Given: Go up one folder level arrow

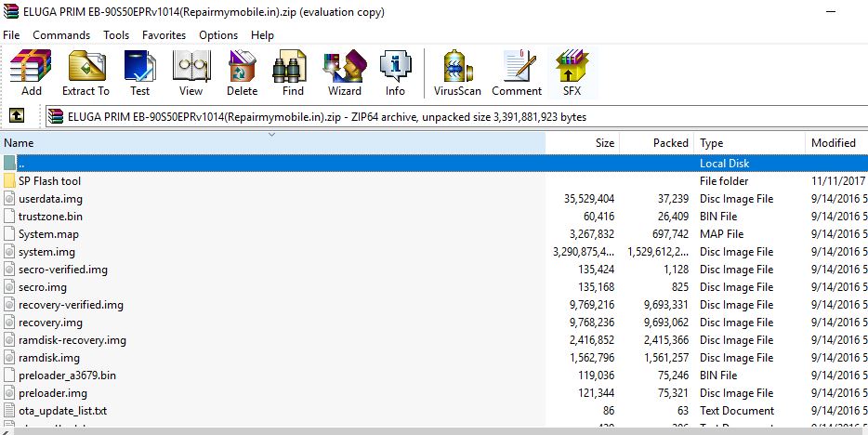Looking at the screenshot, I should (x=17, y=115).
